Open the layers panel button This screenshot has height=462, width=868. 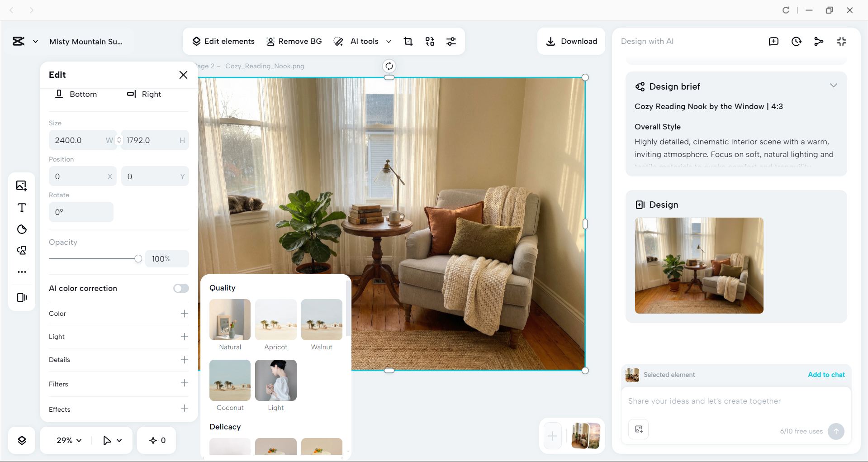tap(22, 440)
